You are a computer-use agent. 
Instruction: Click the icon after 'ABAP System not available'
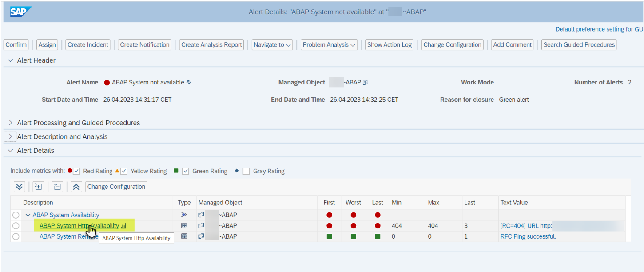189,82
